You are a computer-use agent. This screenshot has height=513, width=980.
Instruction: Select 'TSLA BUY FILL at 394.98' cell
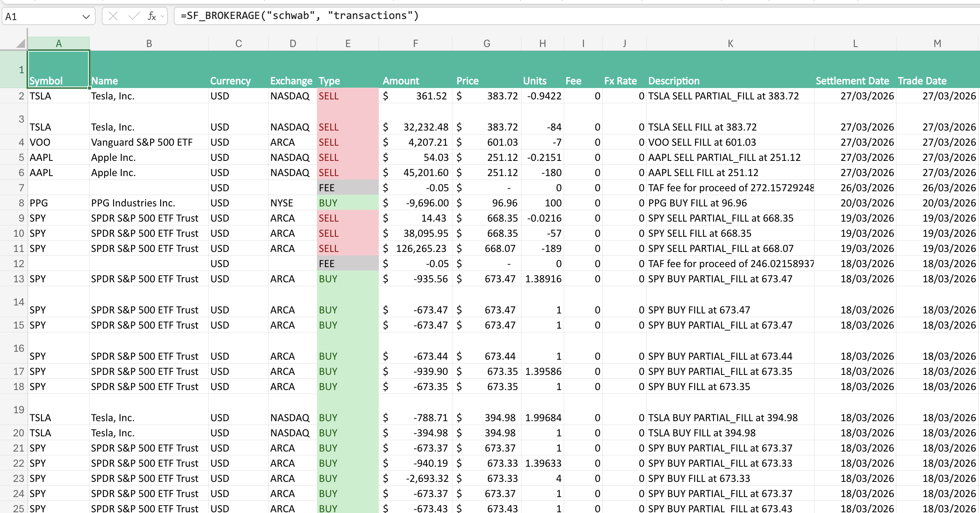tap(730, 433)
